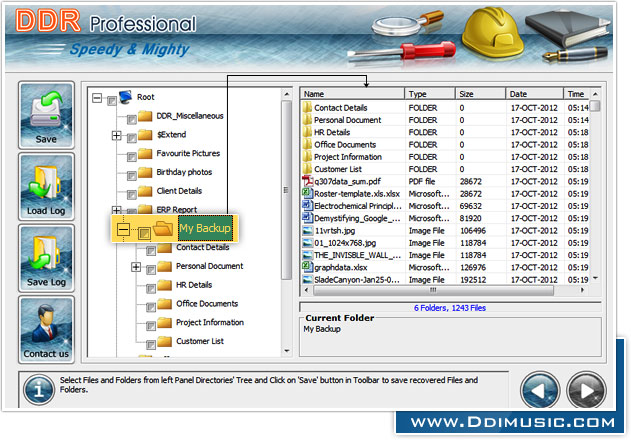Check the Birthday photos checkbox
The image size is (631, 440).
click(x=131, y=176)
